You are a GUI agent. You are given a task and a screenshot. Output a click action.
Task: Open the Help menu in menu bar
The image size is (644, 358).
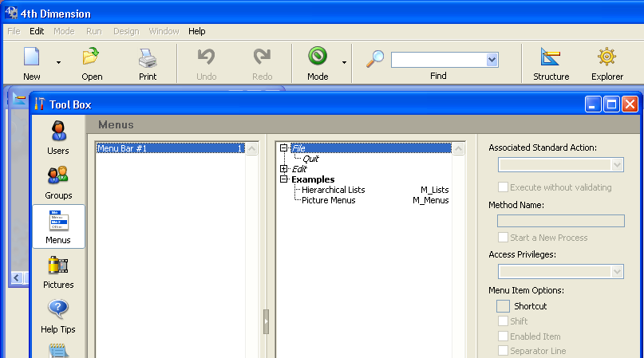coord(196,31)
